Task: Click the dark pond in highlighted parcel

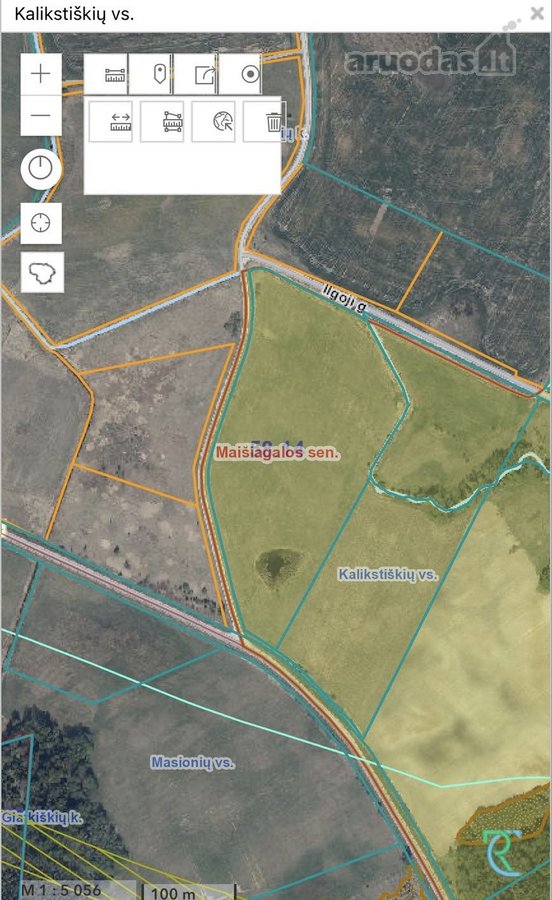Action: click(278, 566)
